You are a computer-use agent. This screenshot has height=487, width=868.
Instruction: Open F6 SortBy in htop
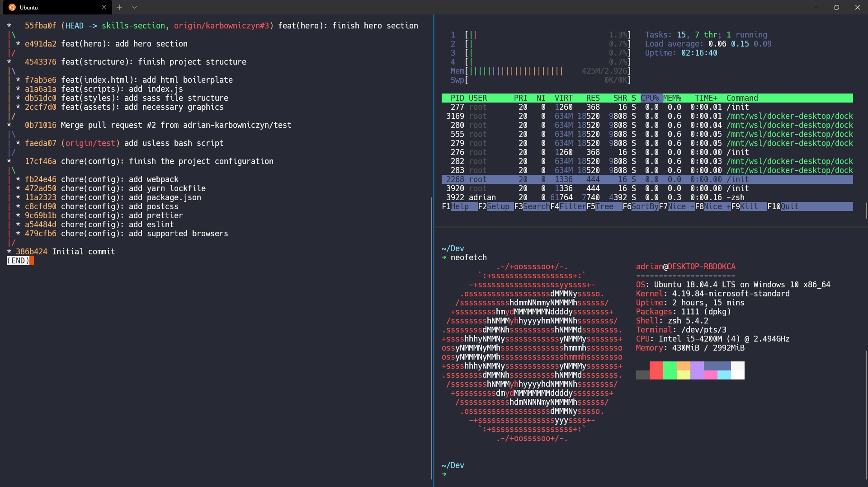[x=641, y=206]
